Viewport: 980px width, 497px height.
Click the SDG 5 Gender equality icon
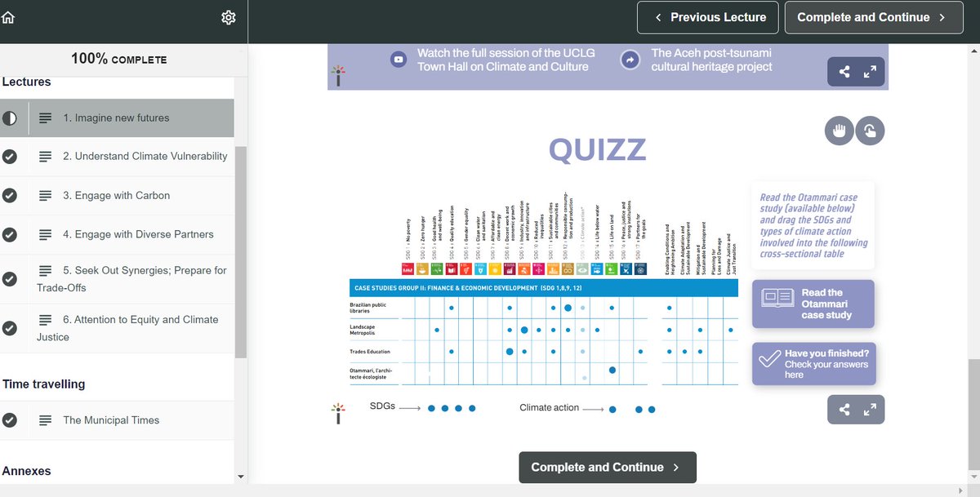coord(465,268)
